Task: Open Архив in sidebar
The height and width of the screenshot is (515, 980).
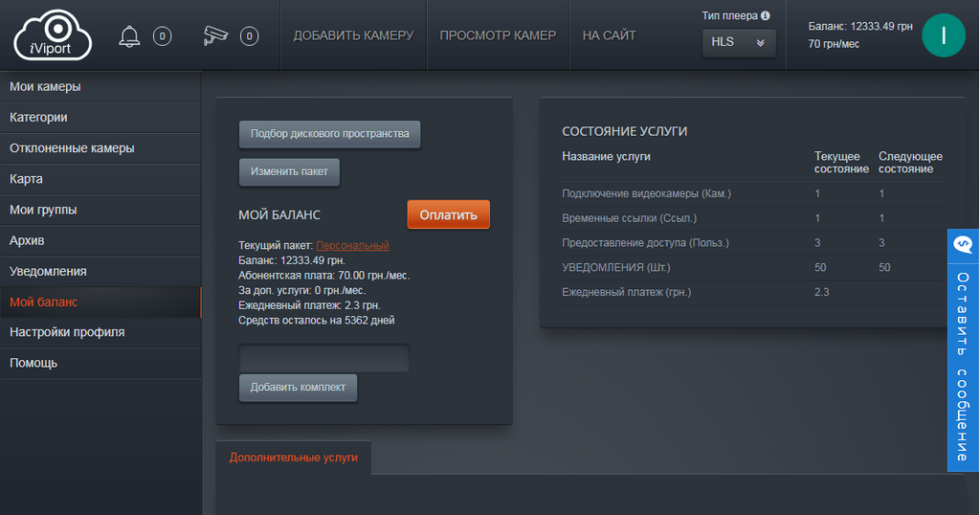Action: pyautogui.click(x=100, y=240)
